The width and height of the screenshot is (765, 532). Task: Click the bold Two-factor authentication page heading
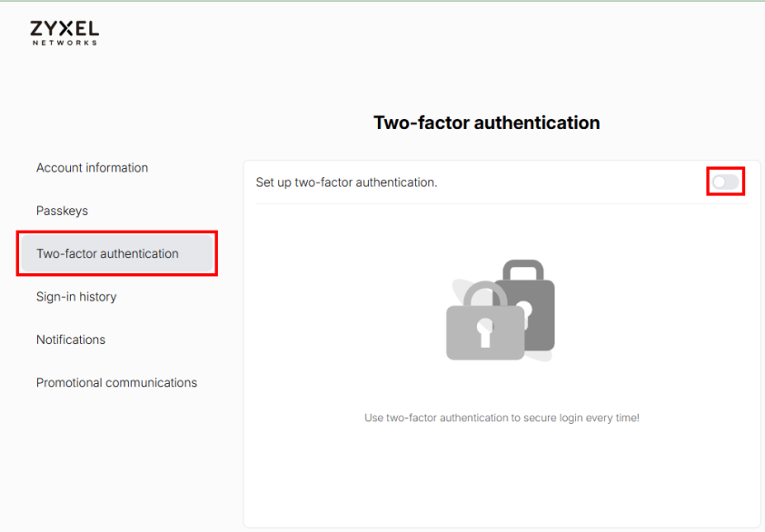(486, 123)
